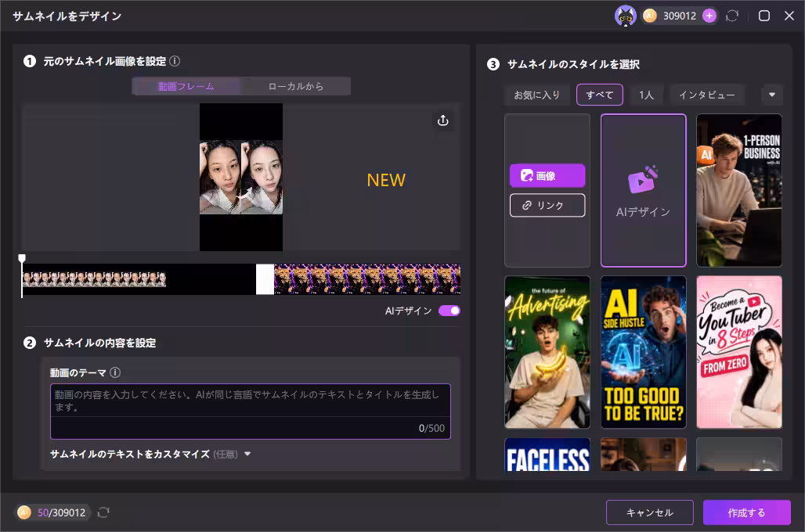Click the 作成する button
This screenshot has height=532, width=805.
(x=746, y=512)
